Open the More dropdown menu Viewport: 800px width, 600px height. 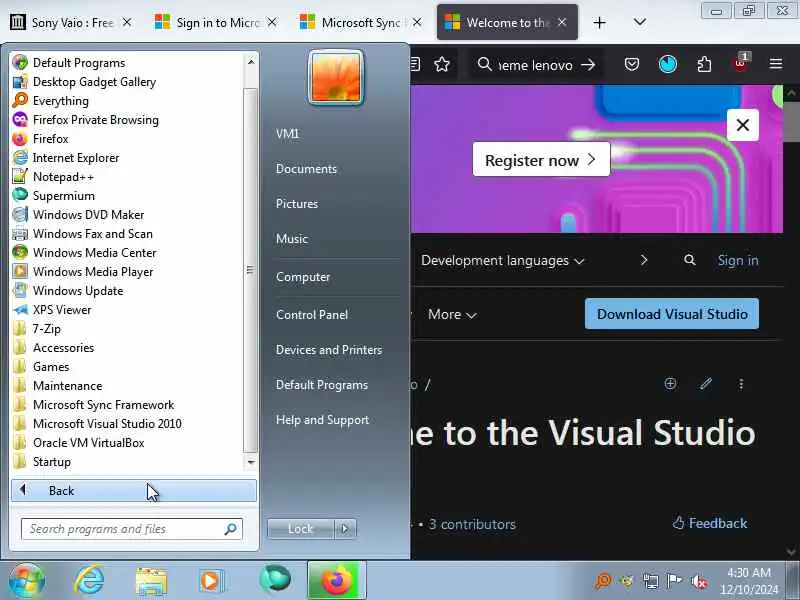click(452, 314)
